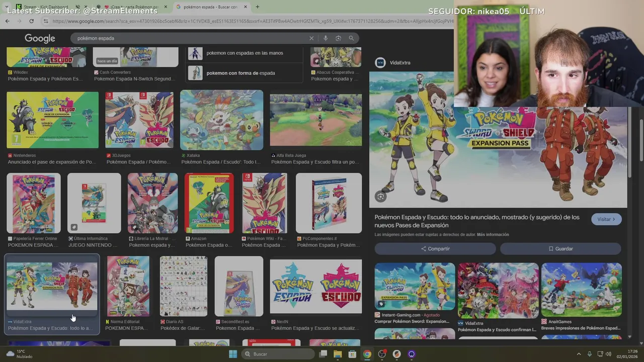This screenshot has height=362, width=644.
Task: Click the taskbar Buscar search box
Action: coord(278,354)
